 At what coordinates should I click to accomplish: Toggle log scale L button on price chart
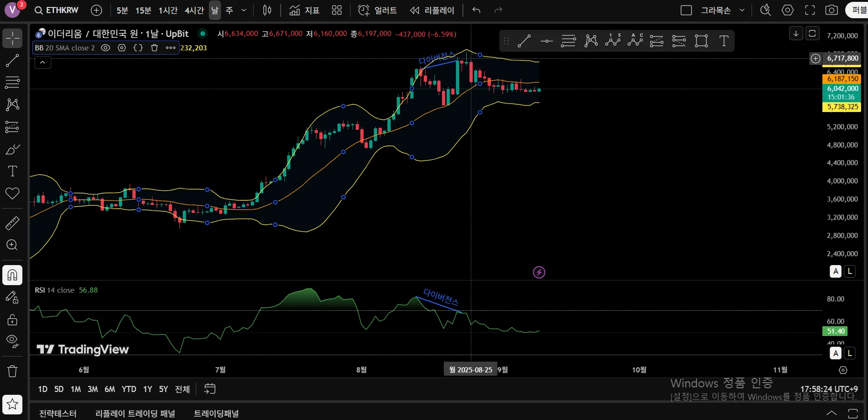[850, 271]
